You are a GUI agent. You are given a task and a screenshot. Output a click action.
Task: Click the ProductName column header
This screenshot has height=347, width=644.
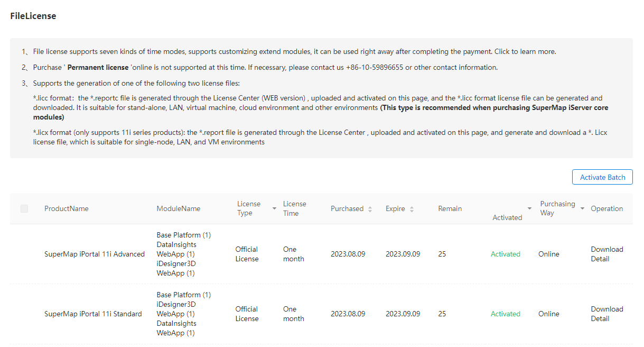(x=66, y=208)
